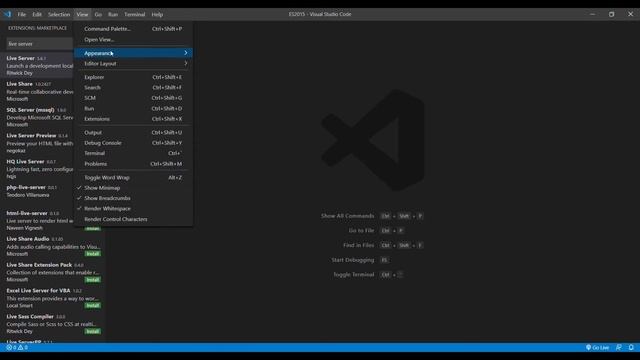
Task: Click Start Debugging hint in editor
Action: 353,260
